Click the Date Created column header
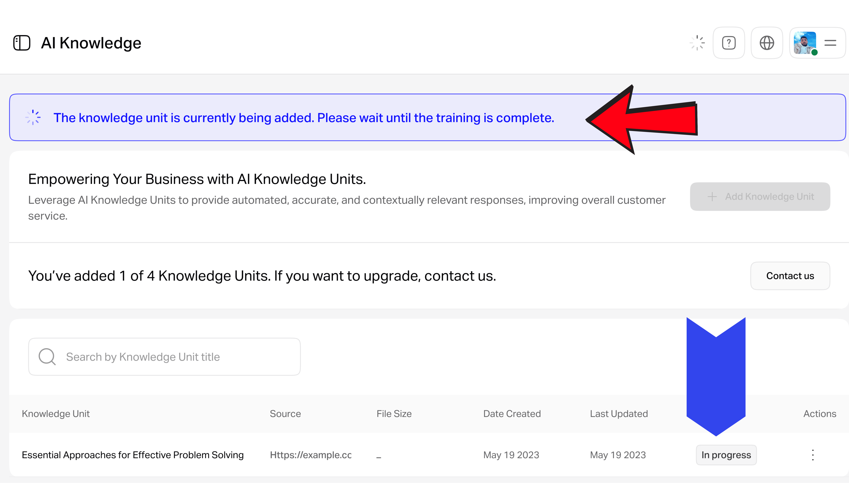 tap(512, 414)
